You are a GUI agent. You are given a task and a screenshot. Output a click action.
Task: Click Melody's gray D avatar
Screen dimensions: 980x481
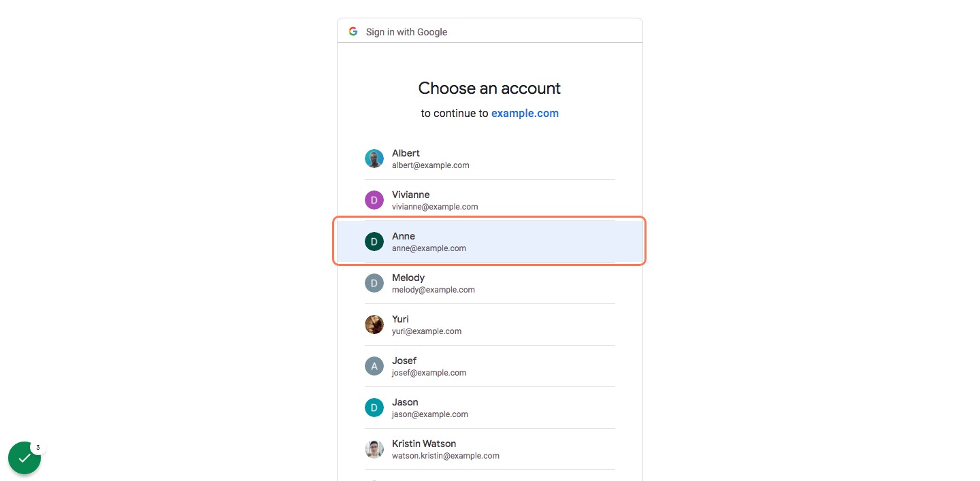[x=374, y=283]
